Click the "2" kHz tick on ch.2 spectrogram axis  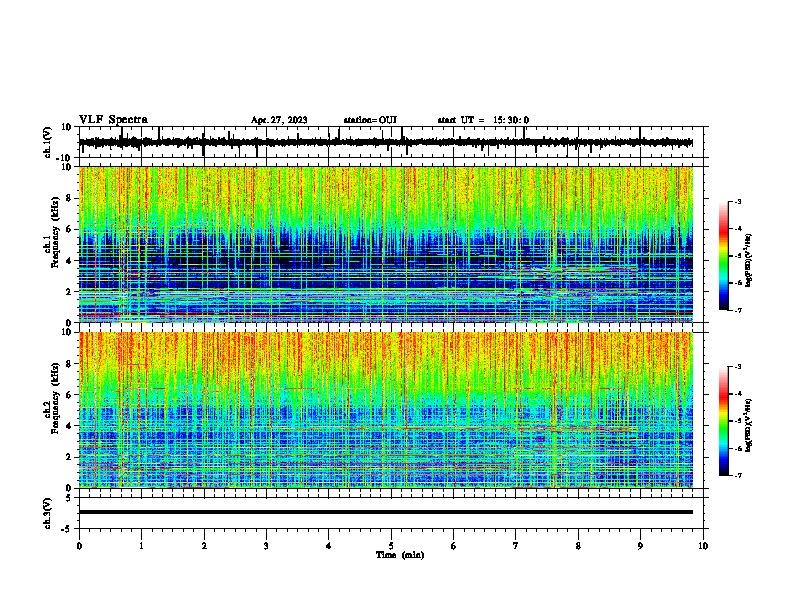[x=70, y=457]
